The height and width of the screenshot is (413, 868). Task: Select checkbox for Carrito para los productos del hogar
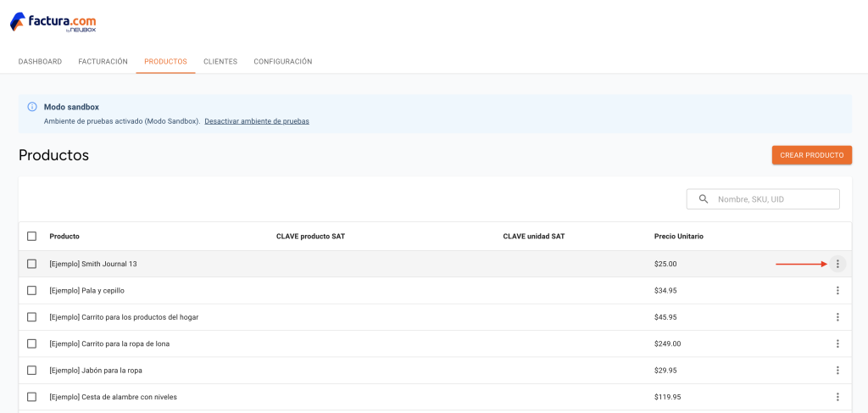tap(31, 317)
